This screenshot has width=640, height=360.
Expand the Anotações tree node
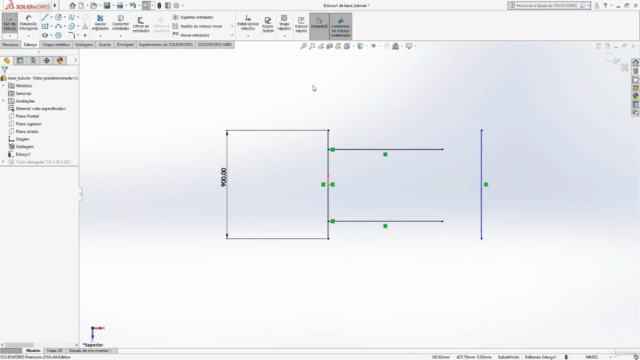pyautogui.click(x=4, y=101)
